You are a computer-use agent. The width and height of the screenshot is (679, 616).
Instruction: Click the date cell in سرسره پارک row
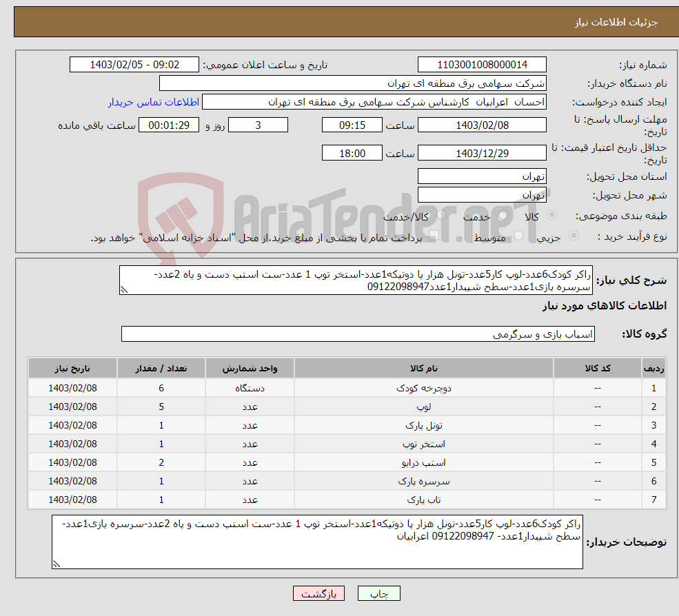pyautogui.click(x=73, y=482)
